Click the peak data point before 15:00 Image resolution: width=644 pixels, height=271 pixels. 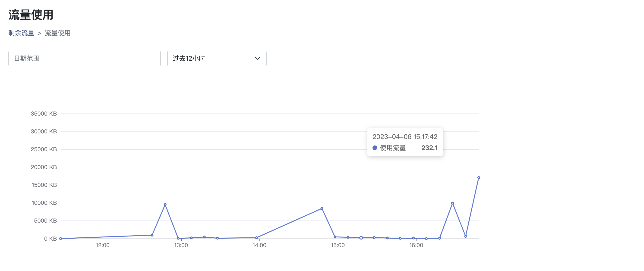click(322, 208)
